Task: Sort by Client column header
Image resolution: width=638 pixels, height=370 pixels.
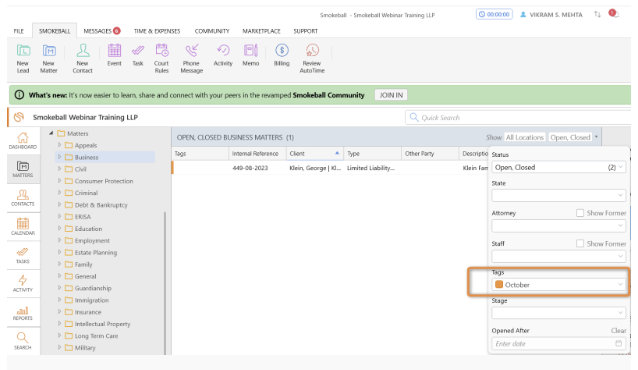Action: (x=315, y=153)
